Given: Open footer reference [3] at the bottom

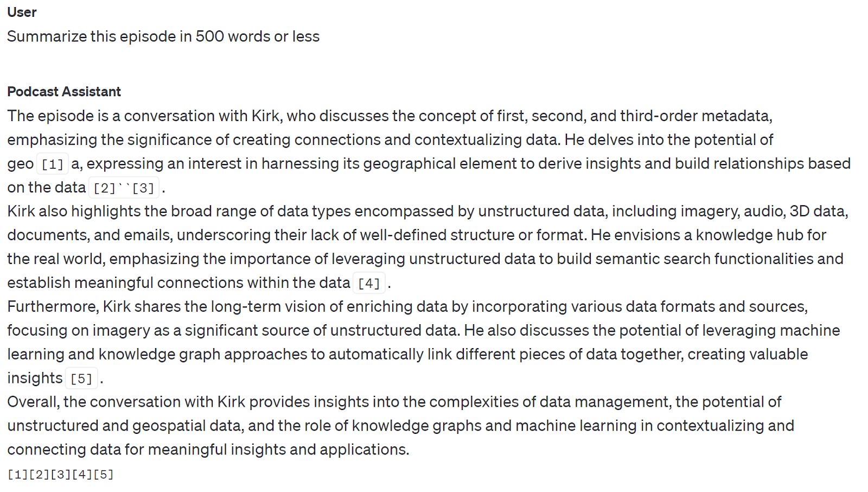Looking at the screenshot, I should (x=60, y=475).
